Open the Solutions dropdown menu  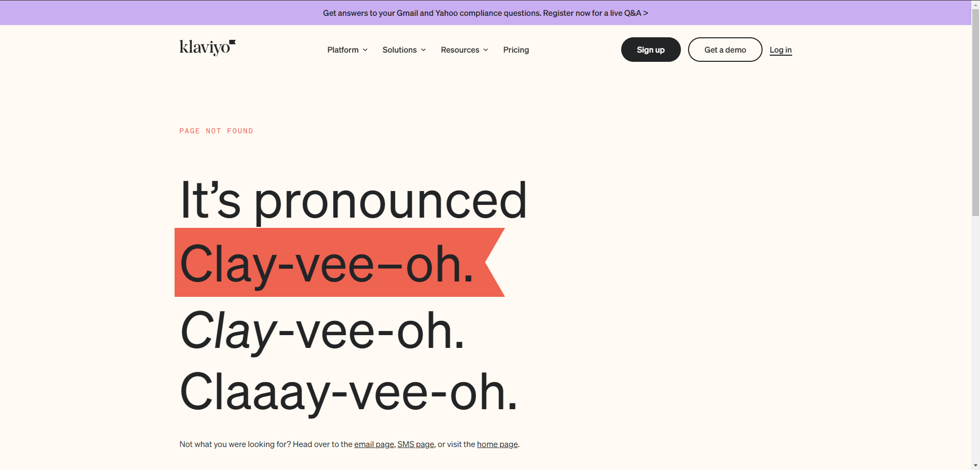[x=404, y=50]
